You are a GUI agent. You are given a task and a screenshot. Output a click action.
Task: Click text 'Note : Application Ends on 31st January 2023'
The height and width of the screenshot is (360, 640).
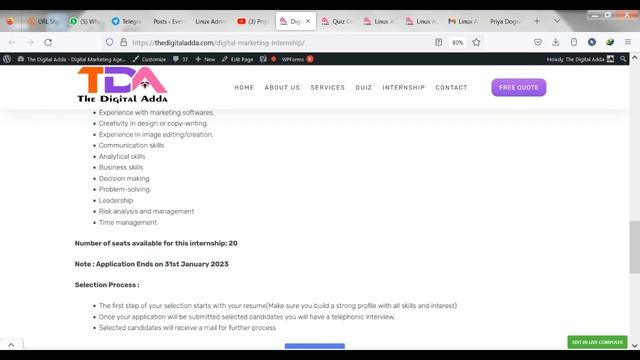click(151, 264)
